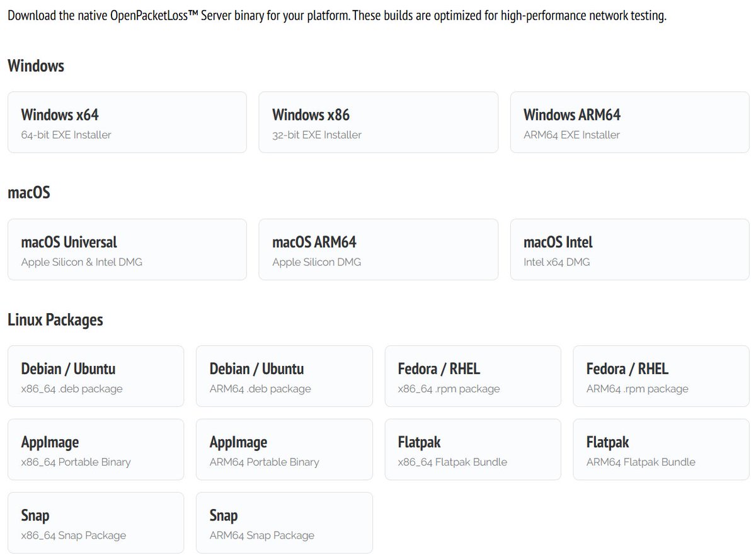Choose the Flatpak ARM64 Flatpak Bundle

coord(661,450)
